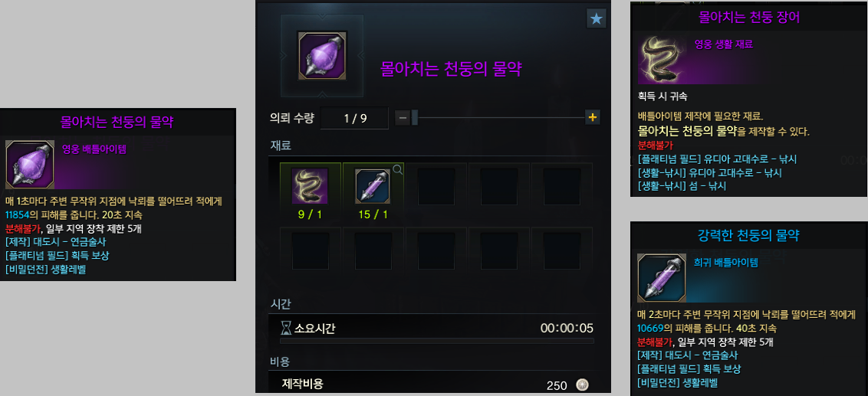Viewport: 868px width, 396px height.
Task: Click the vial icon in bottom-right tooltip
Action: tap(662, 278)
